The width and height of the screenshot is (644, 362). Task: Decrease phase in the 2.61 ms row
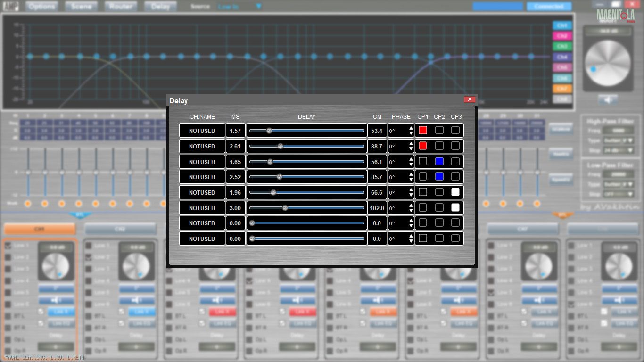(x=411, y=149)
